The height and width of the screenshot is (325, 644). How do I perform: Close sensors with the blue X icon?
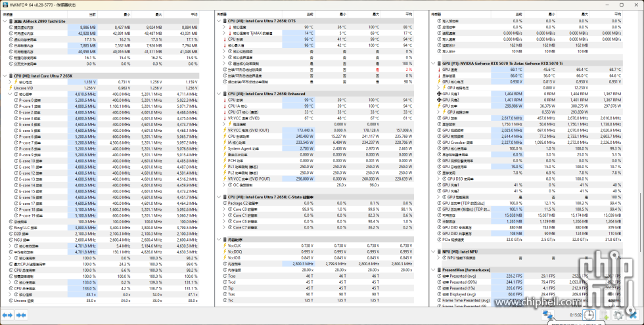point(633,314)
